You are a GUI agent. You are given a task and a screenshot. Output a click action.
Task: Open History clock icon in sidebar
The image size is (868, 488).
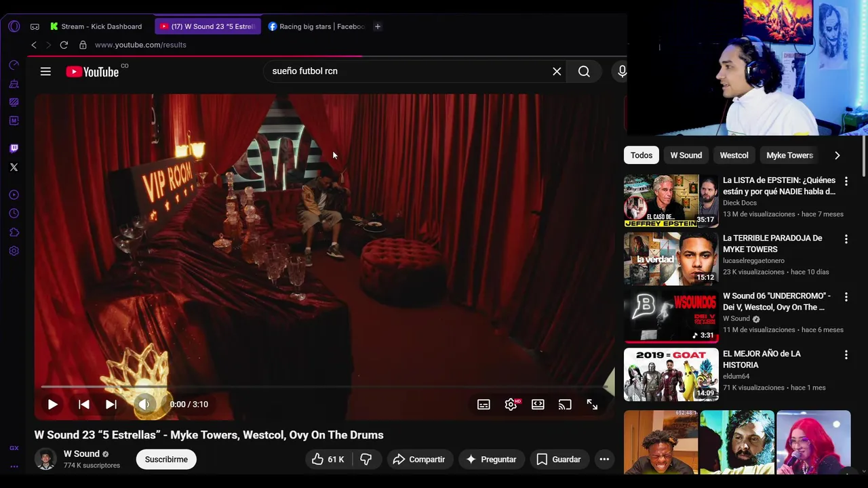coord(14,213)
